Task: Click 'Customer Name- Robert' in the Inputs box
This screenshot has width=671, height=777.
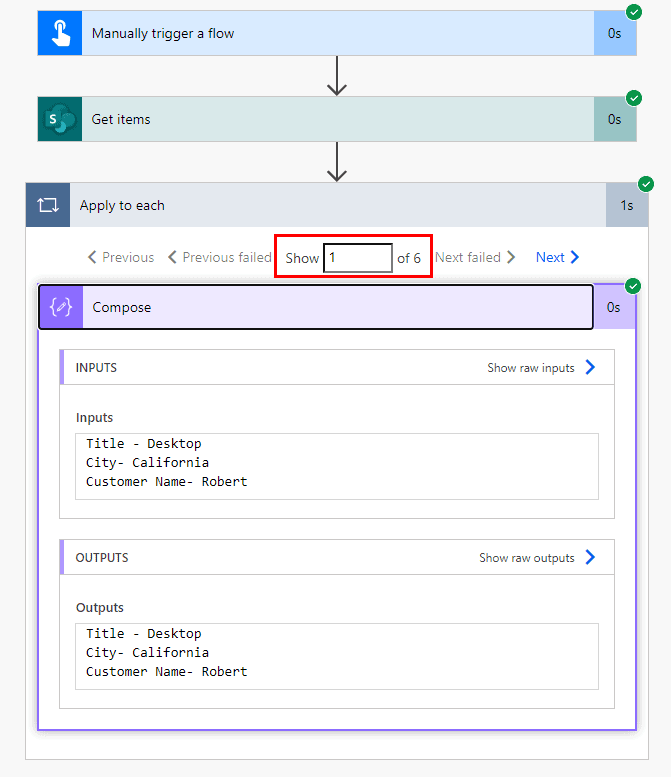Action: 167,482
